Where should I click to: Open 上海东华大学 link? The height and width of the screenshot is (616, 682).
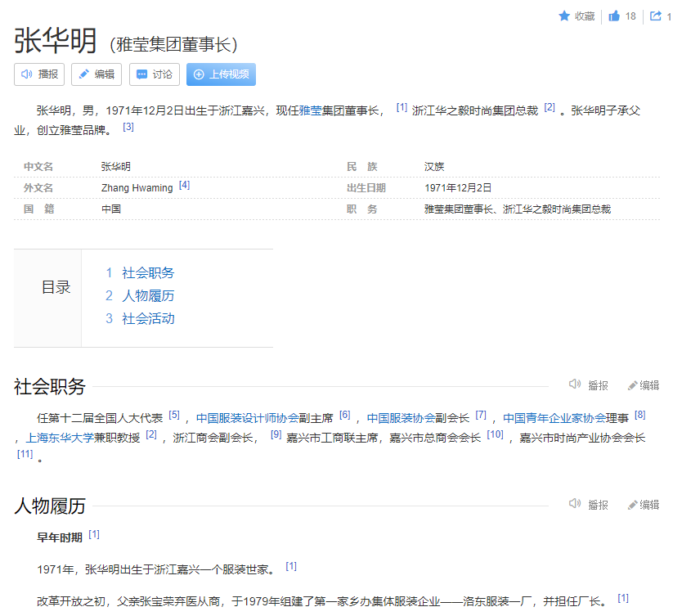tap(60, 438)
